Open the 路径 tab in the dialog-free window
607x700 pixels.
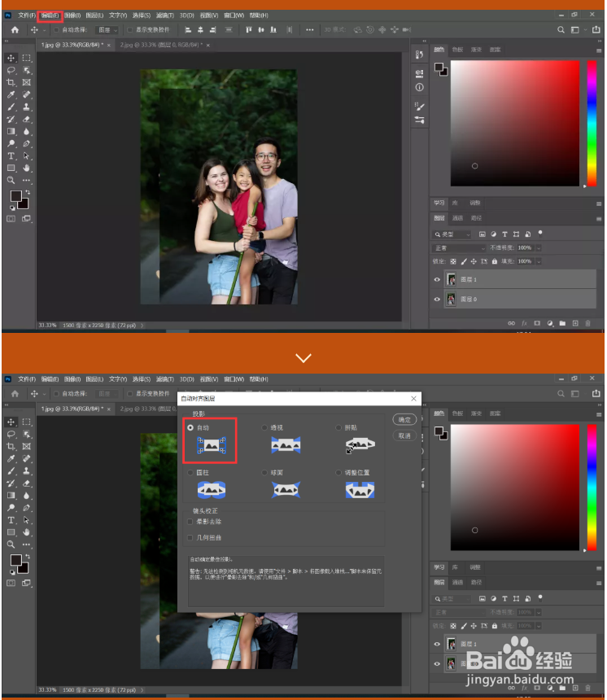[x=476, y=218]
